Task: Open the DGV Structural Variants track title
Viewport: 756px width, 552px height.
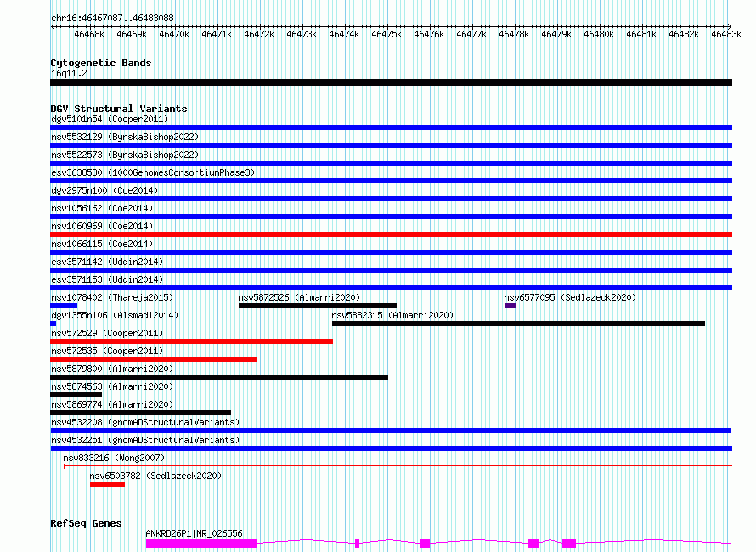Action: (x=119, y=109)
